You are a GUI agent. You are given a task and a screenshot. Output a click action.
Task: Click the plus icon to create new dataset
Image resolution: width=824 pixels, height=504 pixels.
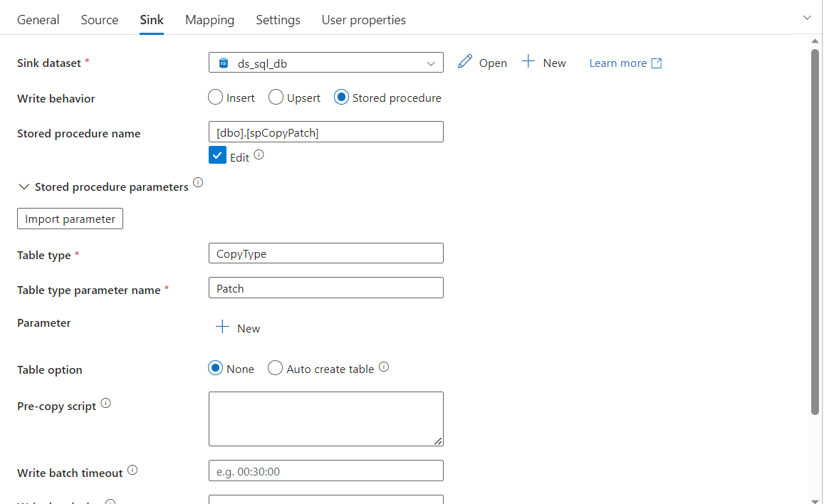[x=528, y=62]
